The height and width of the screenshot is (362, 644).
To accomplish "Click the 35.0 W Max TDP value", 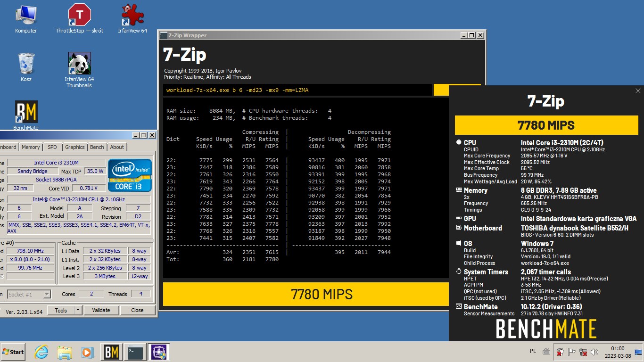I will point(96,171).
